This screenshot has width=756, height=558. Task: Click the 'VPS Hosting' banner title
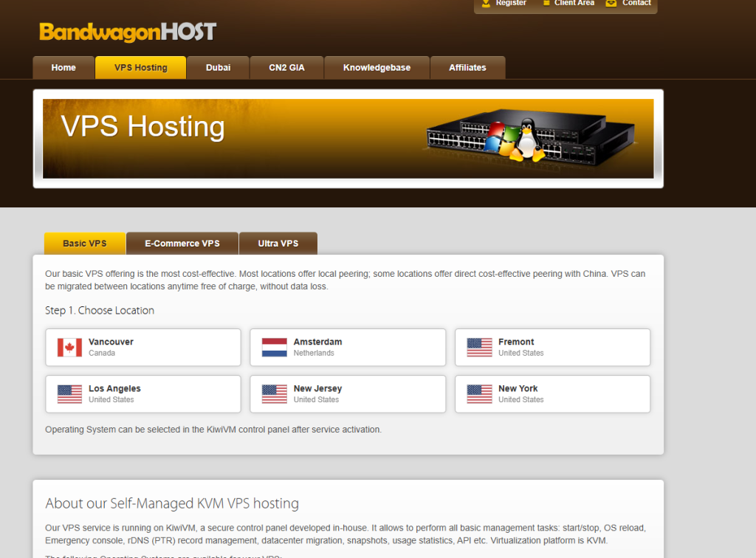tap(142, 127)
